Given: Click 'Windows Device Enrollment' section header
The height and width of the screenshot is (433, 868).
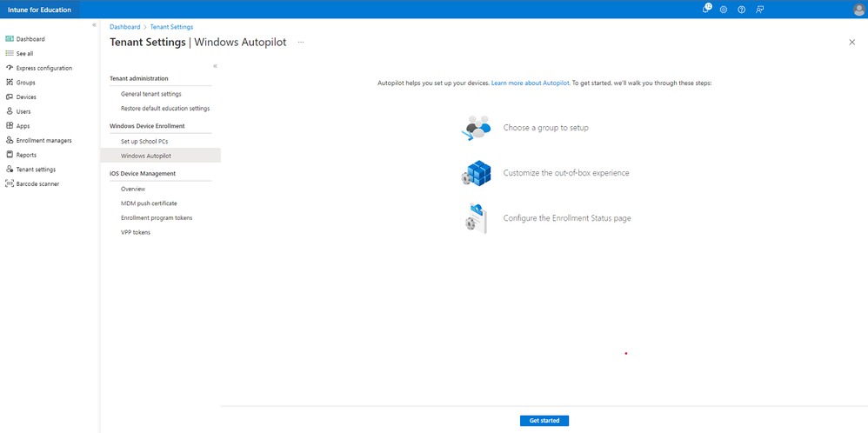Looking at the screenshot, I should click(x=147, y=126).
